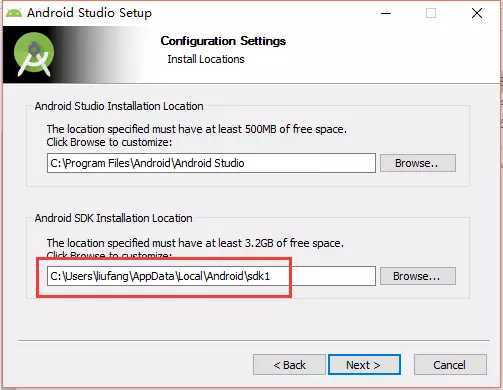Image resolution: width=503 pixels, height=390 pixels.
Task: Click the maximize button in title bar
Action: coord(431,13)
